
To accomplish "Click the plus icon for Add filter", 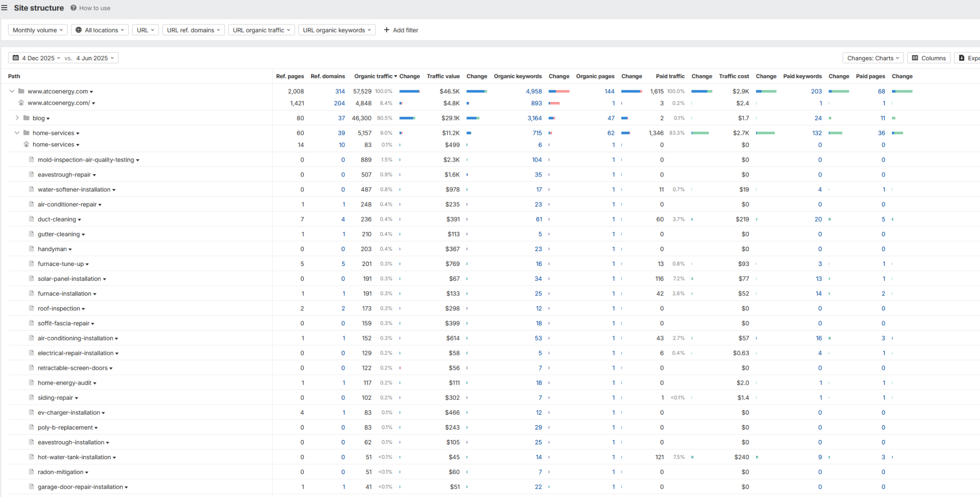I will coord(387,30).
